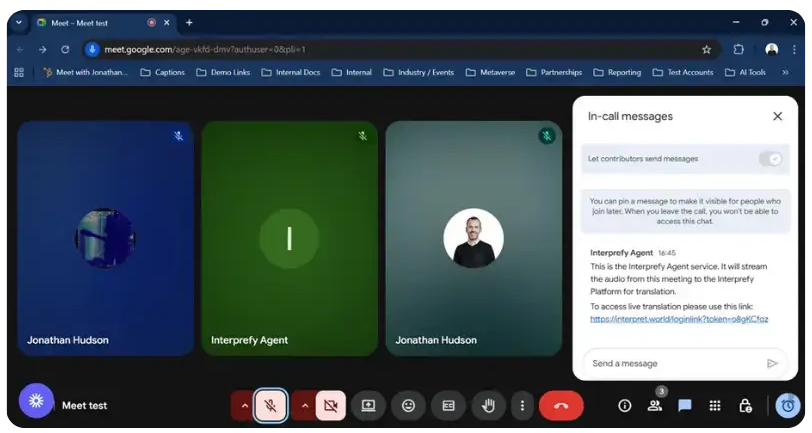This screenshot has width=812, height=433.
Task: Open the emoji reactions button
Action: click(408, 406)
